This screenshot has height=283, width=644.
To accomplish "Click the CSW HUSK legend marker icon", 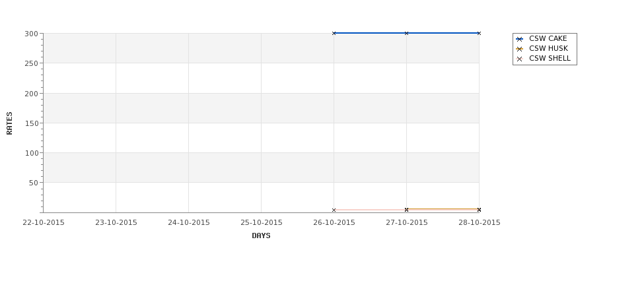I will [x=519, y=49].
